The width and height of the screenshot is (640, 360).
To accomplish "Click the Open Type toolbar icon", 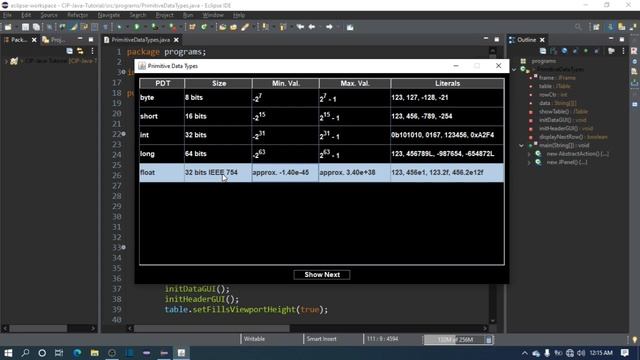I will point(222,27).
